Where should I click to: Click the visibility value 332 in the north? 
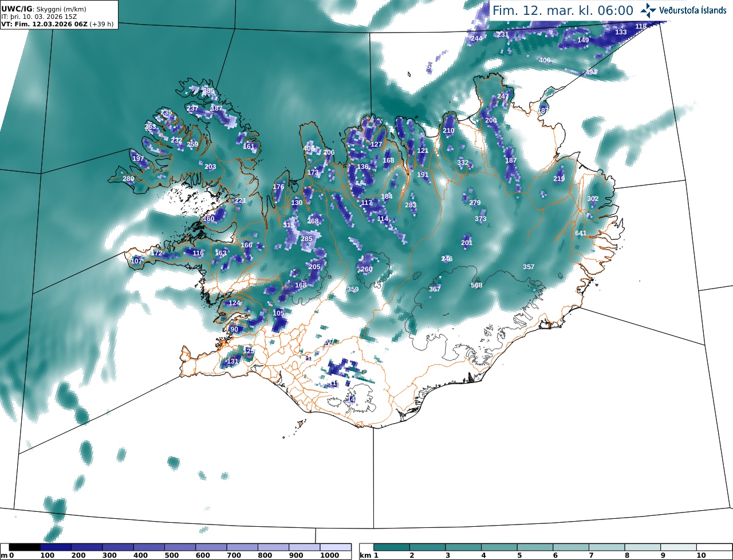[463, 163]
